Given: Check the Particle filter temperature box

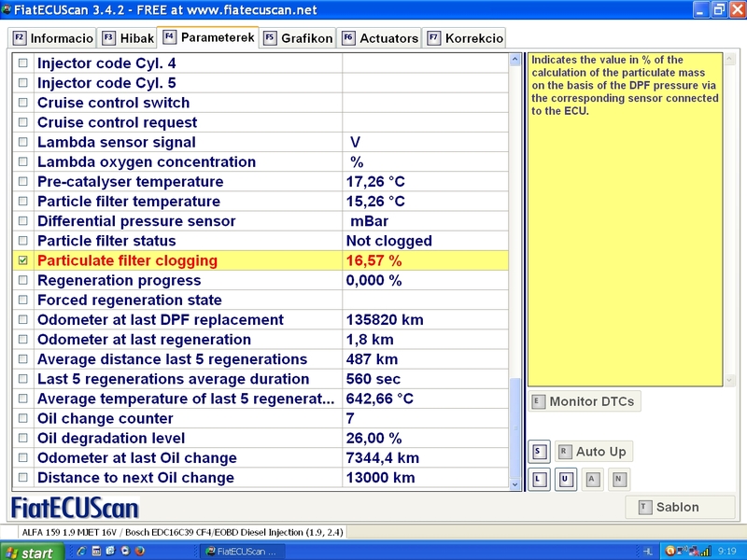Looking at the screenshot, I should tap(22, 201).
